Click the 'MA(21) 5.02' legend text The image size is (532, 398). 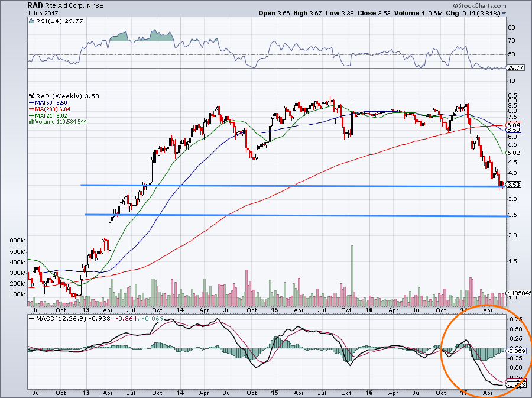51,116
